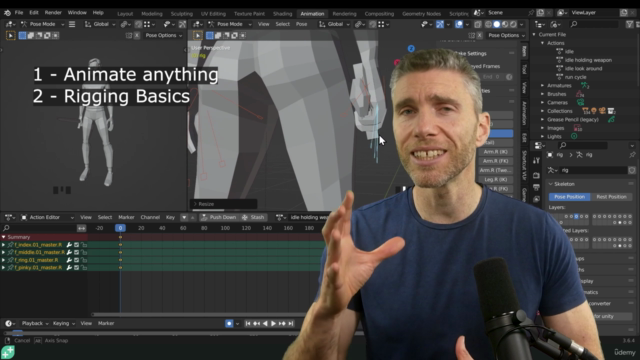Expand the Brushes tree node
Viewport: 640px width, 360px height.
pos(543,94)
